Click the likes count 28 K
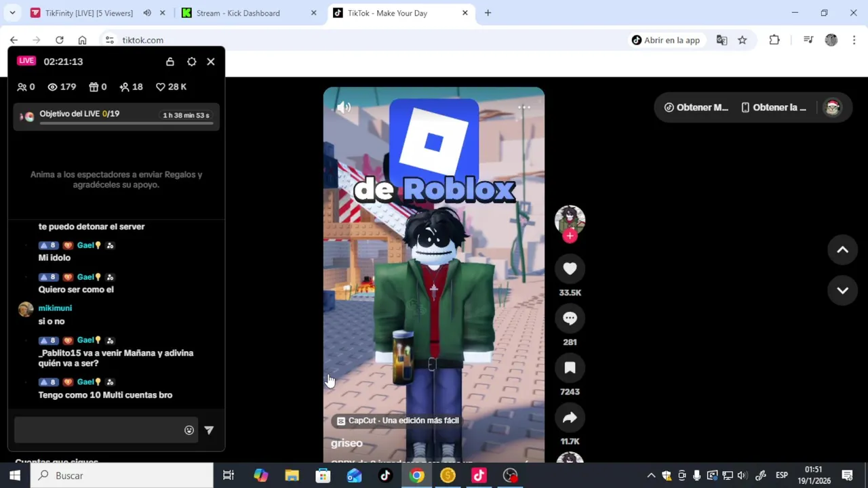 pos(171,87)
